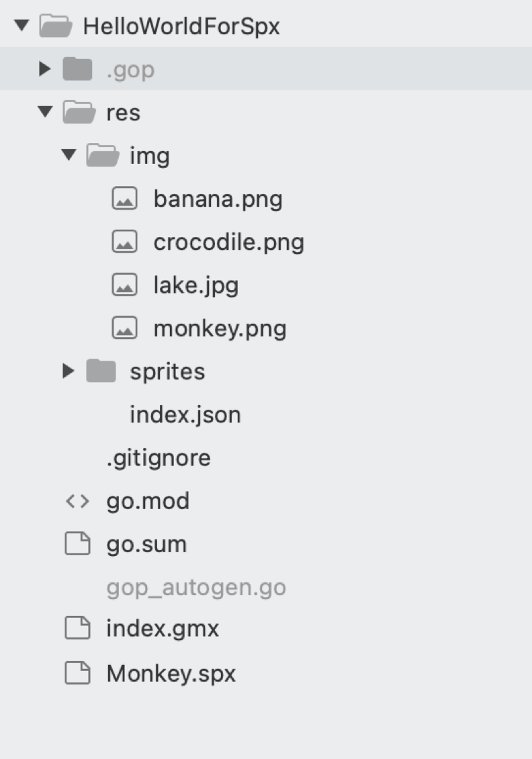Click the image icon beside lake.jpg
The width and height of the screenshot is (532, 759).
tap(124, 285)
